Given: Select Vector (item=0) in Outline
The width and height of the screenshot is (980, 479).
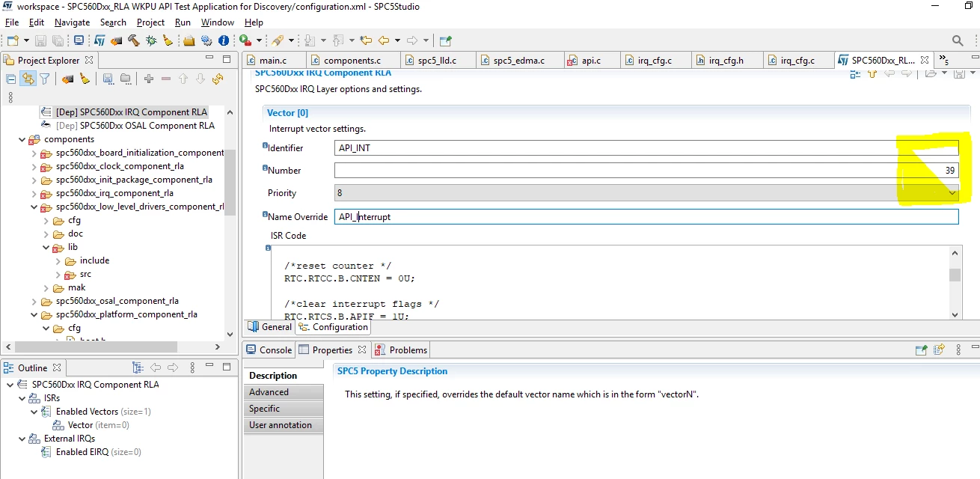Looking at the screenshot, I should [99, 425].
